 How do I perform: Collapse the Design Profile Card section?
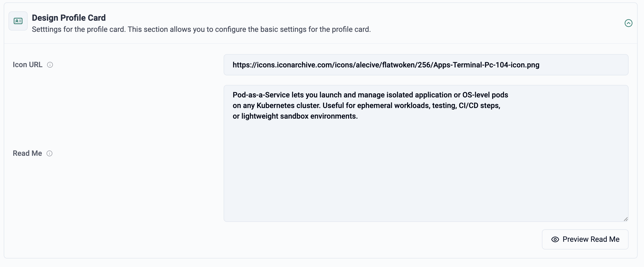click(628, 23)
